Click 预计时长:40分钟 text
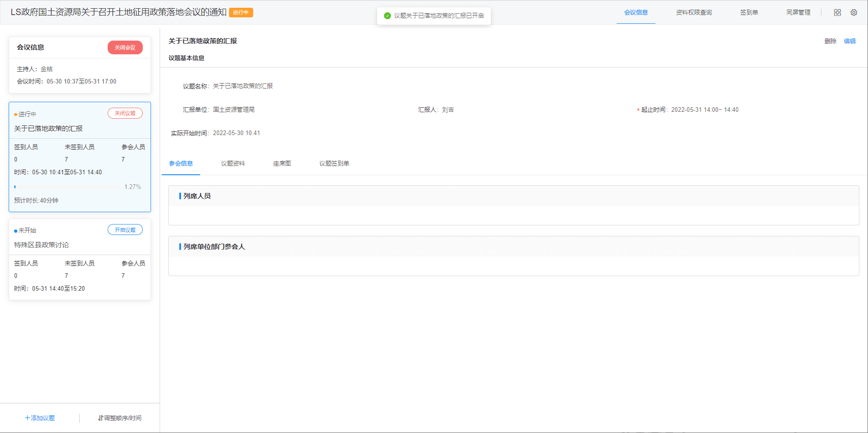The height and width of the screenshot is (433, 868). 36,200
